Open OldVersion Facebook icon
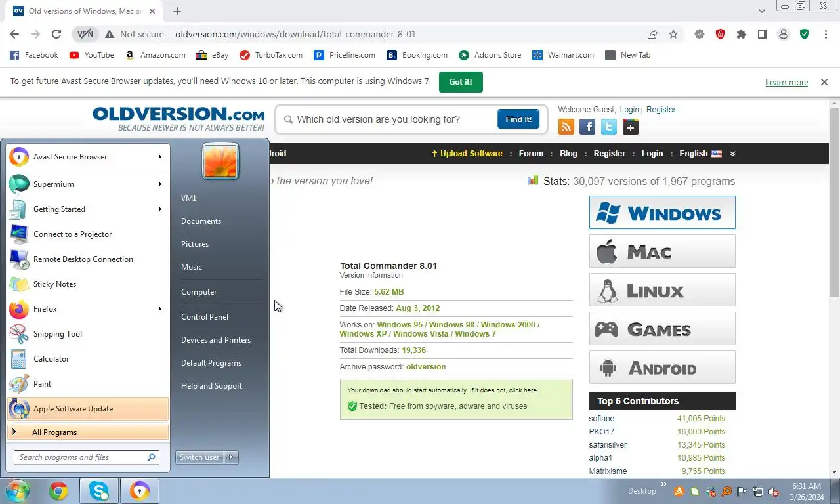 [x=587, y=127]
